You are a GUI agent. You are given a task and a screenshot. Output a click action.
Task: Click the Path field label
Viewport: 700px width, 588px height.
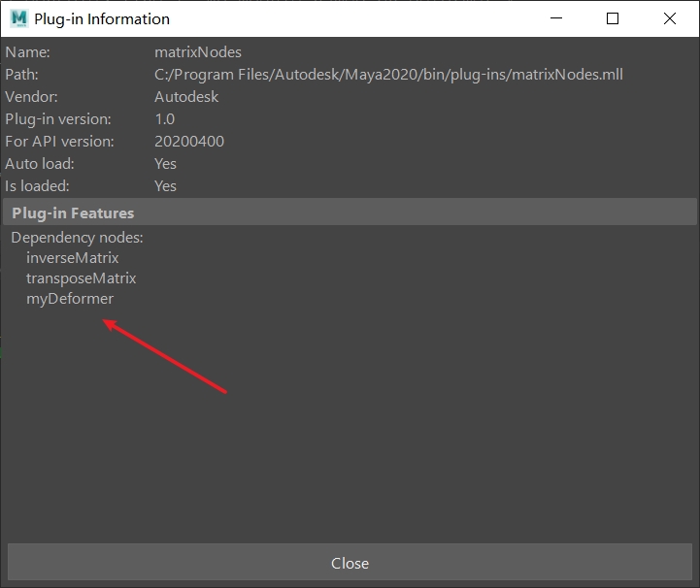[x=23, y=75]
